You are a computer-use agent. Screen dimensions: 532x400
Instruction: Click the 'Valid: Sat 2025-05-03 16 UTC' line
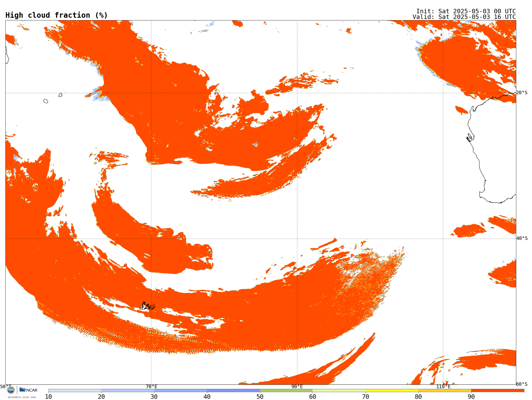pyautogui.click(x=464, y=17)
